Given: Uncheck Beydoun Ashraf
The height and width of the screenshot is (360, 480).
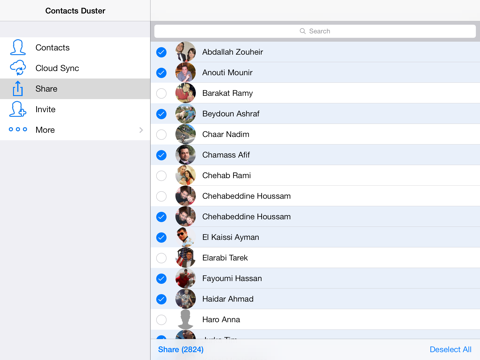Looking at the screenshot, I should [x=161, y=114].
